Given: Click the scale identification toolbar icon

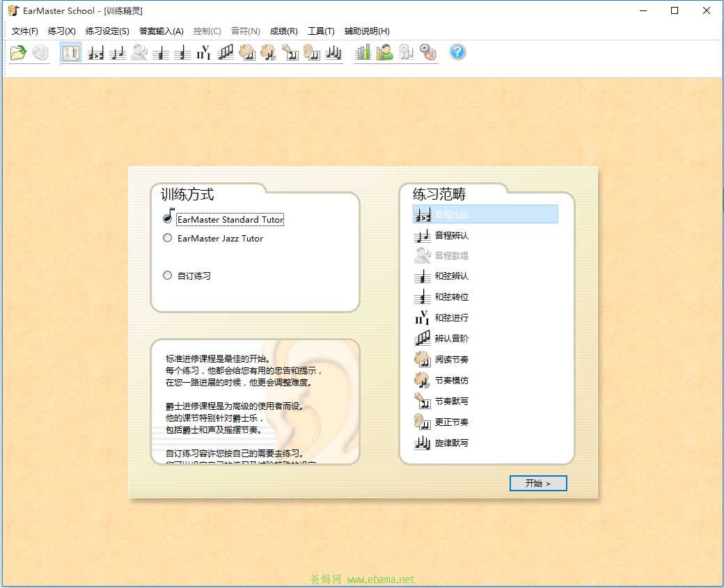Looking at the screenshot, I should point(226,53).
